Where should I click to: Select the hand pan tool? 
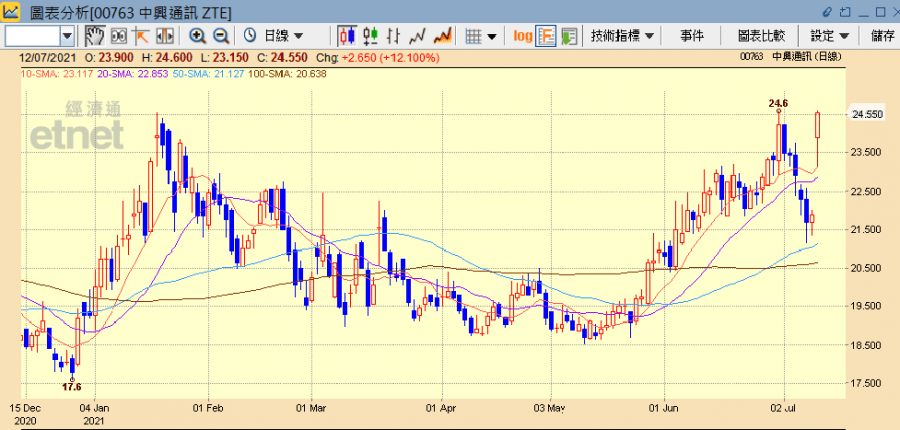[95, 36]
